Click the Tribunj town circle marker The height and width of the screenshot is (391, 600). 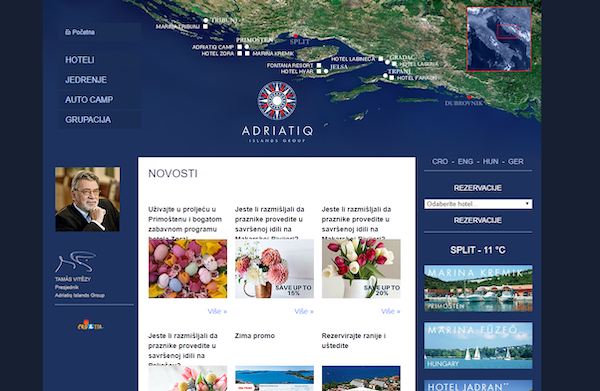[x=206, y=20]
